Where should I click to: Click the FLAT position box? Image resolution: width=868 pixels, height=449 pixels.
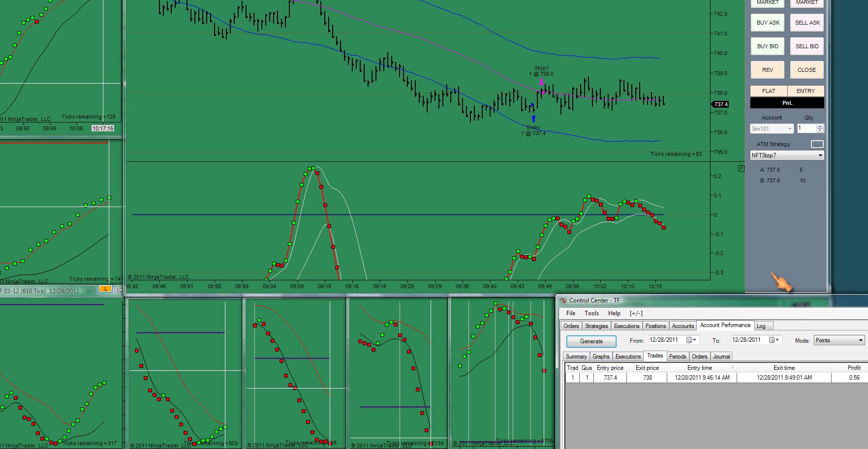click(x=769, y=91)
